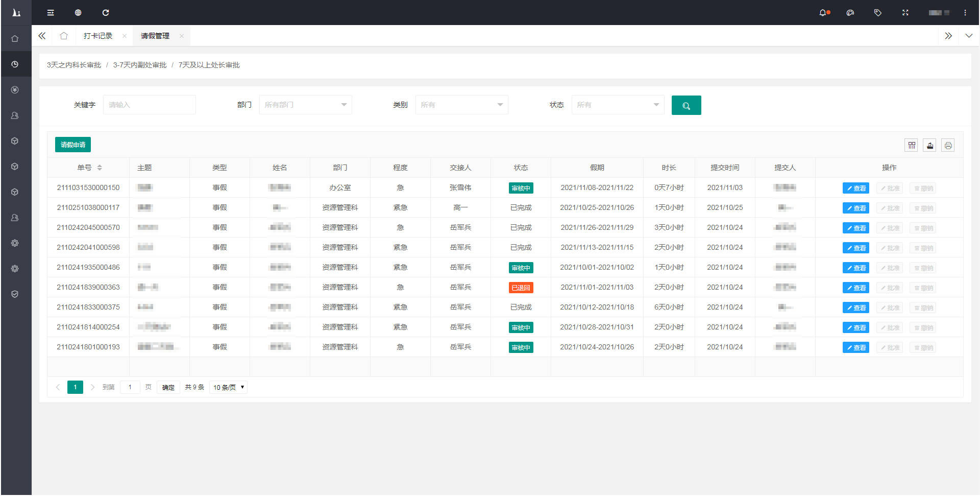Click the 请假申请 button

(73, 145)
